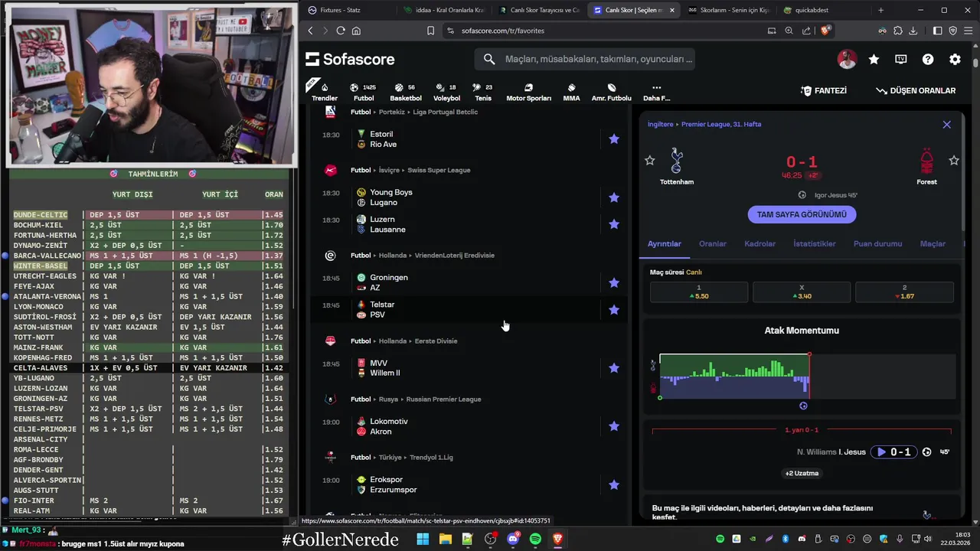Select the Tenis sport icon
This screenshot has height=551, width=980.
(483, 92)
